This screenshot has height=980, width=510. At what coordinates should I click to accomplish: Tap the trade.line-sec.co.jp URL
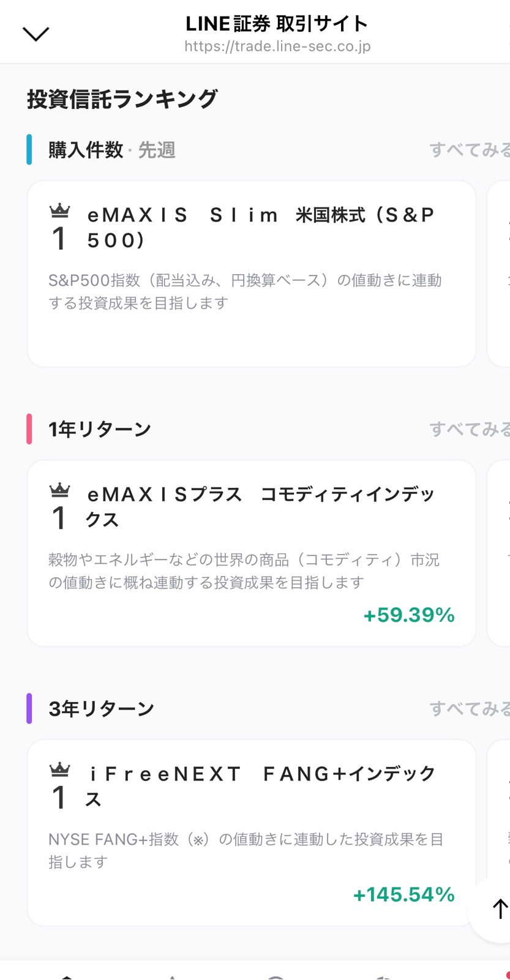(277, 47)
